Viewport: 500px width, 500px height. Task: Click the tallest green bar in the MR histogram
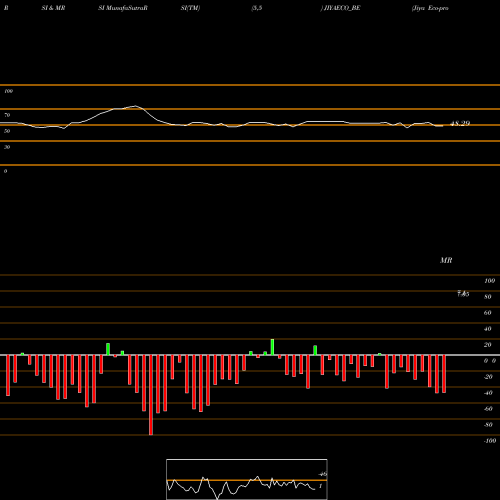click(272, 347)
